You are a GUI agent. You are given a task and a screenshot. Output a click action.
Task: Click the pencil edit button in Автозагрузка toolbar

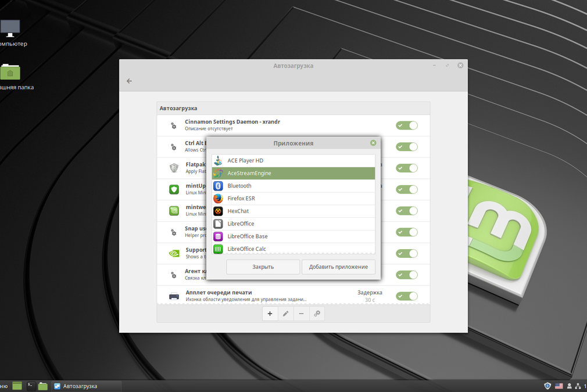(285, 314)
